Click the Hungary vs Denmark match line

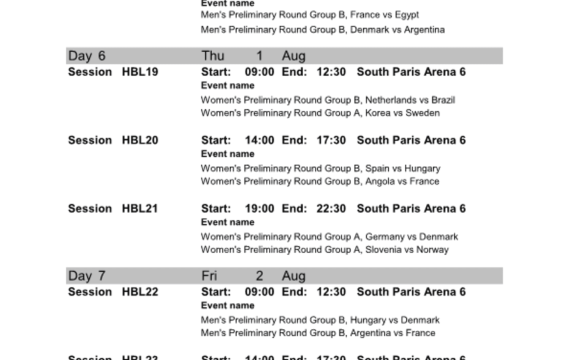[320, 320]
